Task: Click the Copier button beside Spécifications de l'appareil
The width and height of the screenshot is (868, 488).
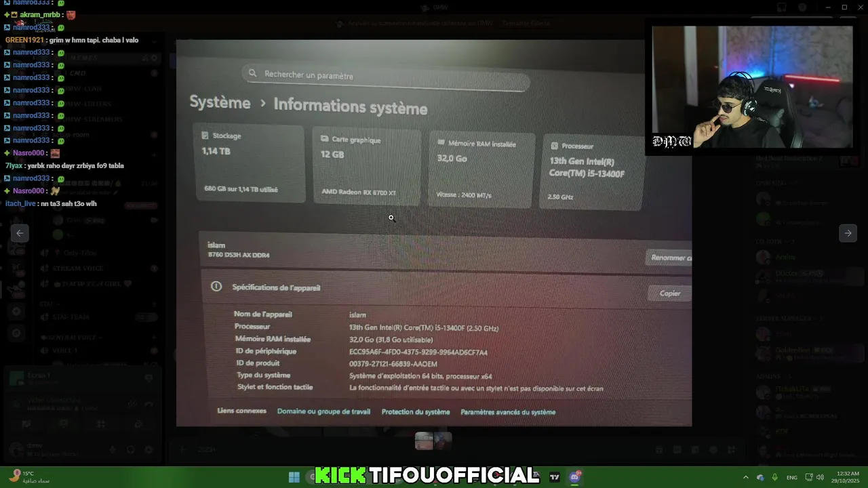Action: 670,293
